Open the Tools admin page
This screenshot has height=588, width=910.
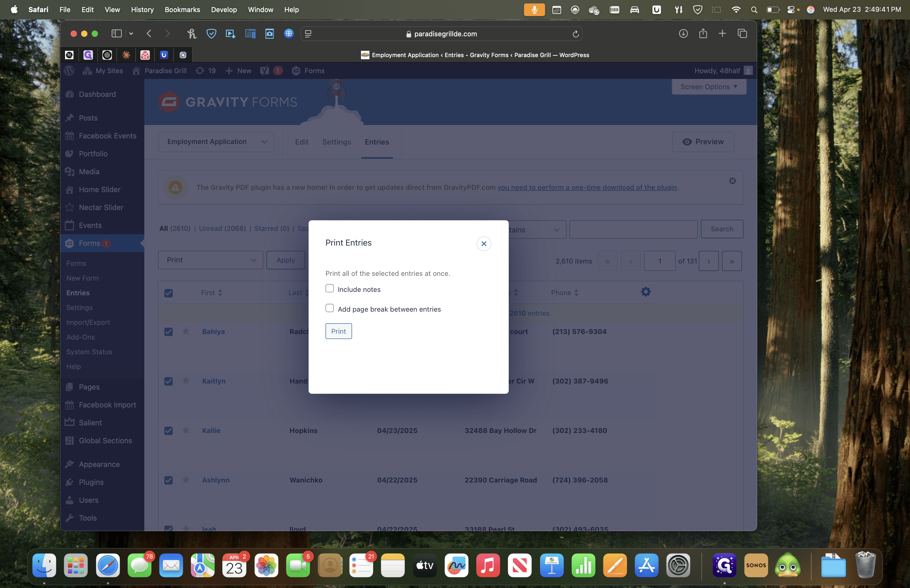87,518
